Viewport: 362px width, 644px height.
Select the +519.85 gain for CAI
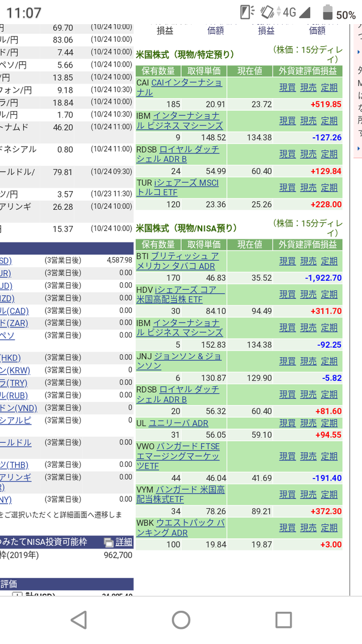pos(326,104)
